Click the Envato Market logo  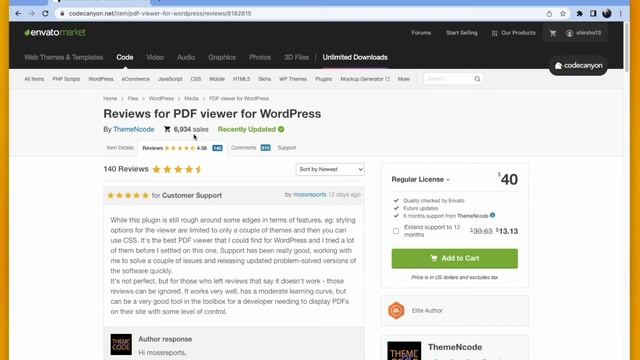[x=55, y=33]
